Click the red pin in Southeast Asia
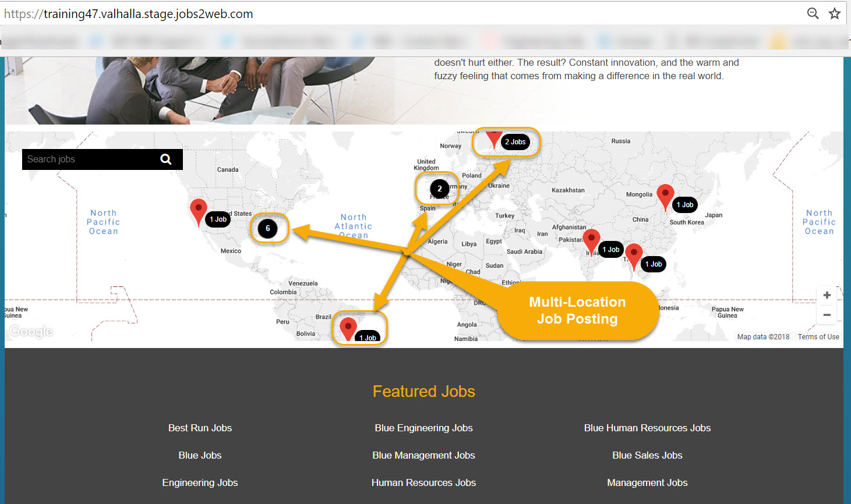 click(x=634, y=258)
